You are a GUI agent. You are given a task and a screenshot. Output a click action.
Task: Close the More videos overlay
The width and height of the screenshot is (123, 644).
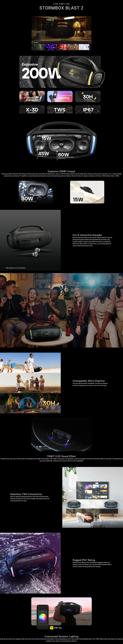click(x=88, y=42)
